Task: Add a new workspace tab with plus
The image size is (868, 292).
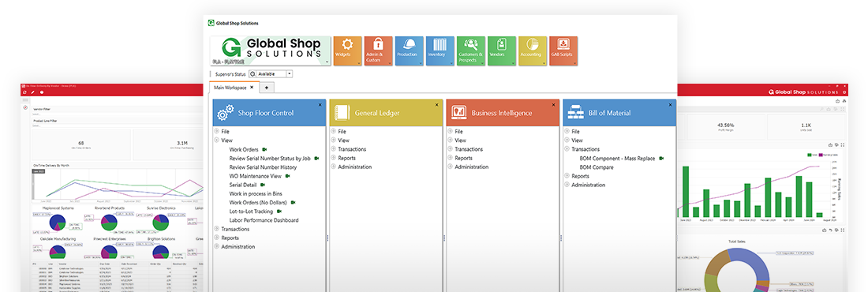Action: pyautogui.click(x=267, y=88)
